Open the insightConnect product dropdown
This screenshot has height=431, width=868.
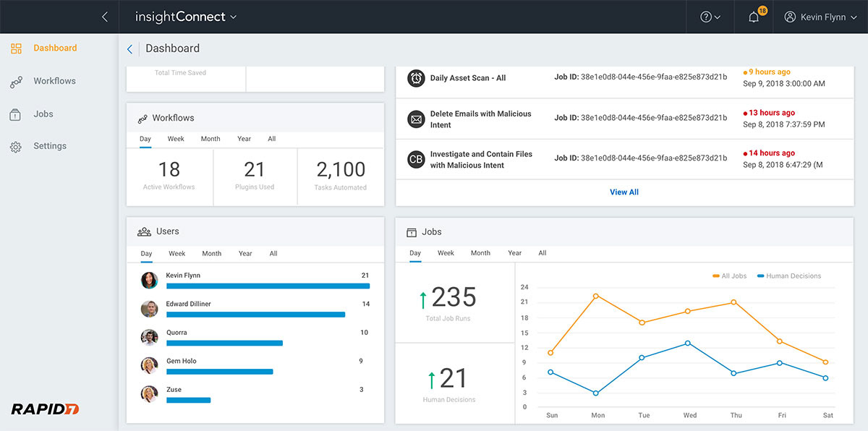(x=186, y=17)
